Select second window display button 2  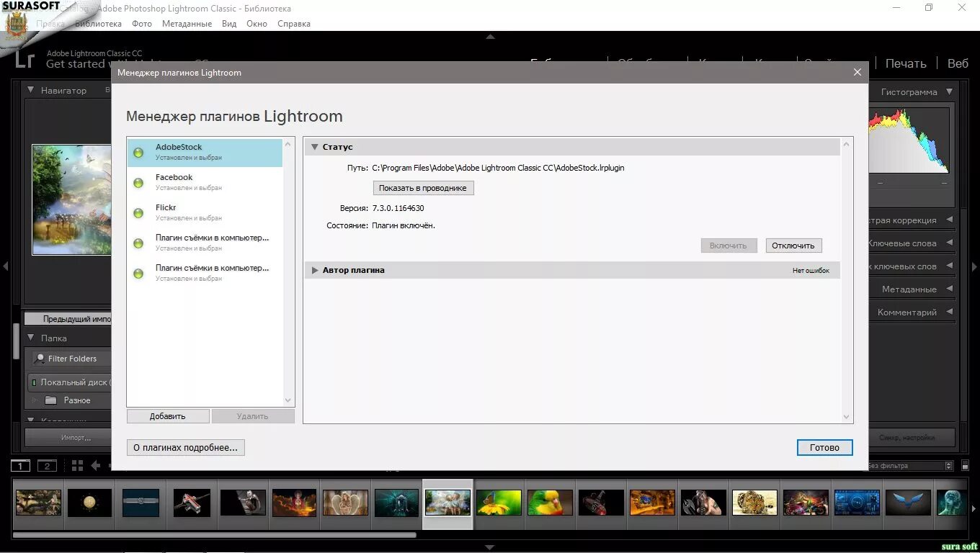[x=47, y=466]
